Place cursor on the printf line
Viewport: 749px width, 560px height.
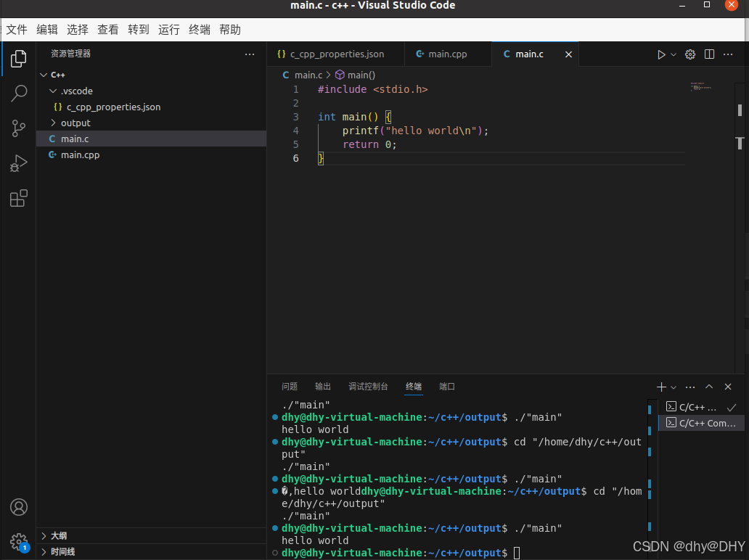[x=415, y=131]
